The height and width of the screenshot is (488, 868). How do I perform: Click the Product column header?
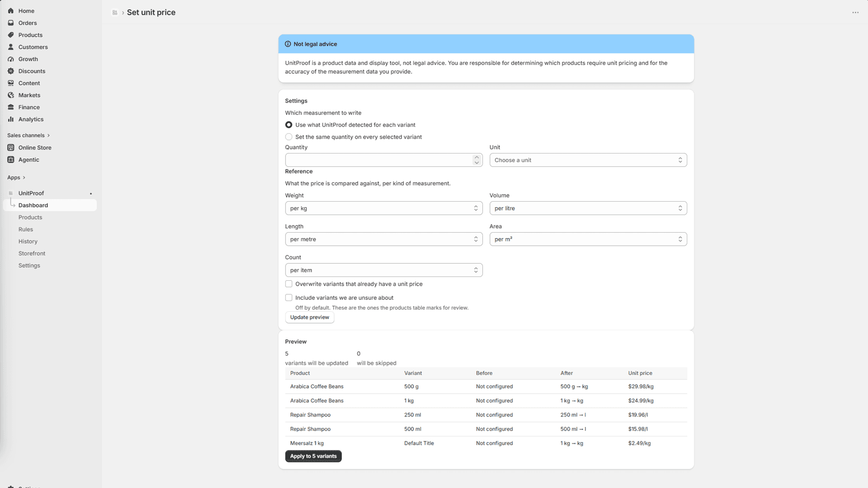pyautogui.click(x=300, y=373)
